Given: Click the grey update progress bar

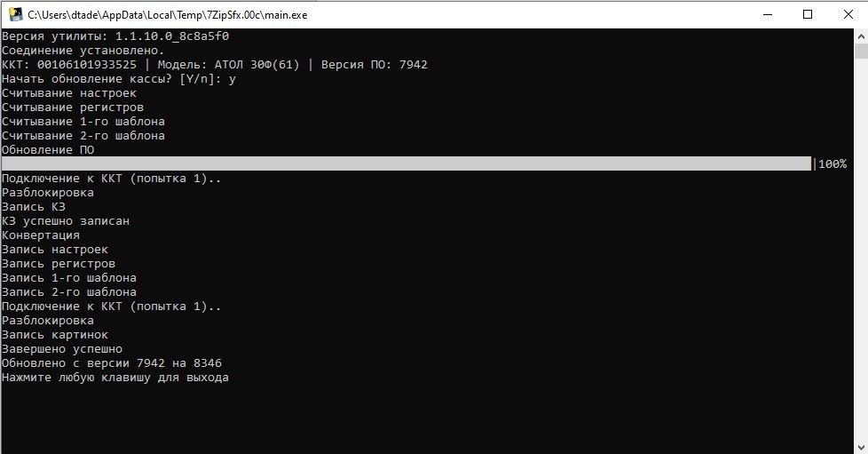Looking at the screenshot, I should [406, 164].
